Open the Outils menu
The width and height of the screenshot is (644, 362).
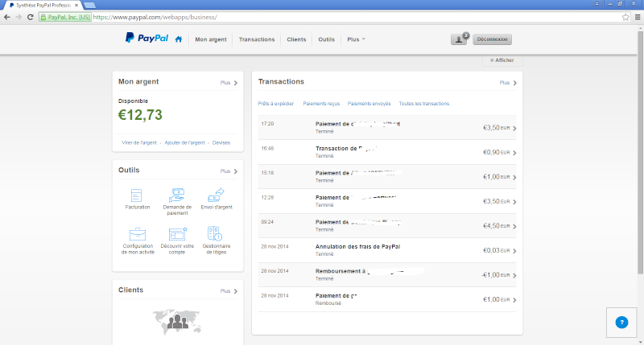pyautogui.click(x=327, y=39)
